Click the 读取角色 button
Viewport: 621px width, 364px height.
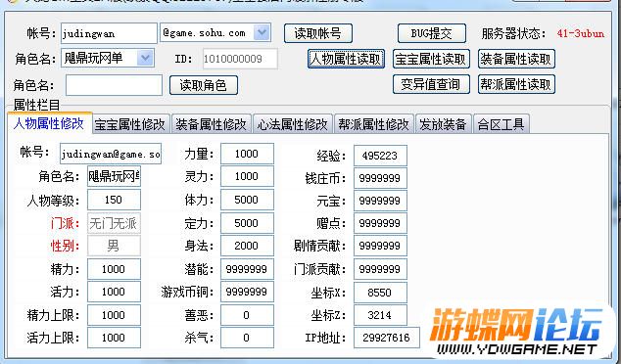204,85
